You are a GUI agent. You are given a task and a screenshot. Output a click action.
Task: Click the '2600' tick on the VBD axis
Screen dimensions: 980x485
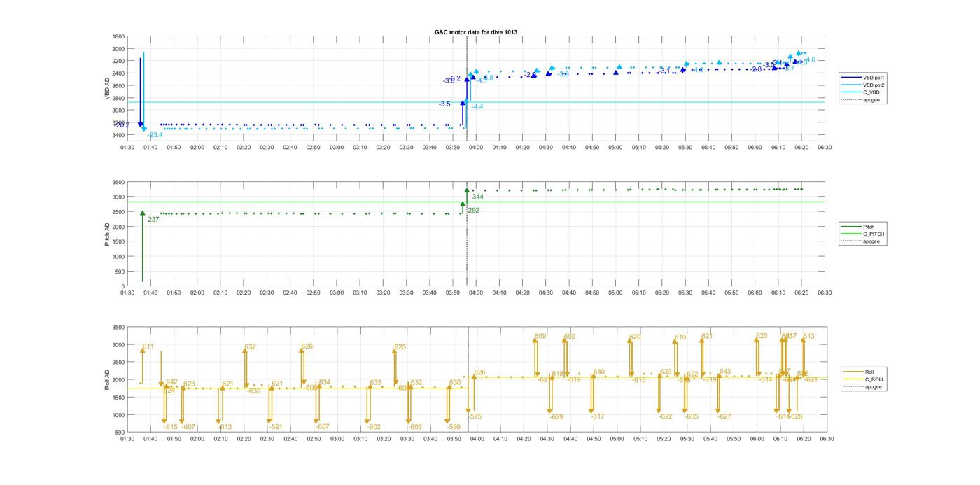click(x=118, y=86)
